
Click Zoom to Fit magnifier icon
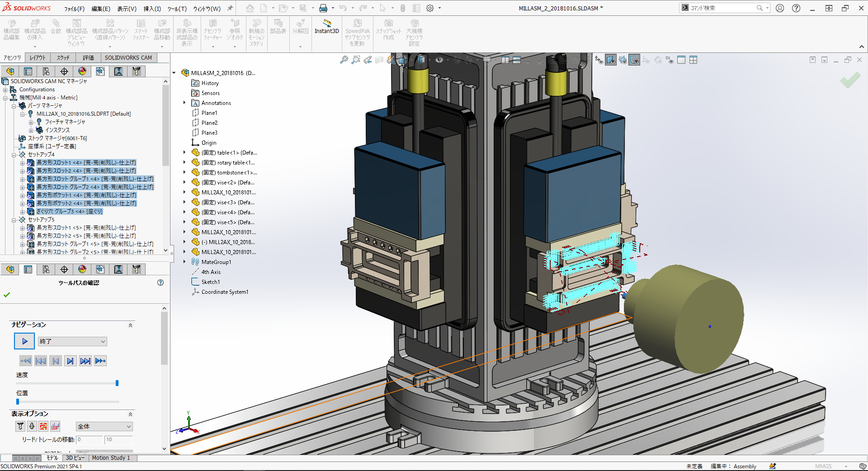point(344,60)
